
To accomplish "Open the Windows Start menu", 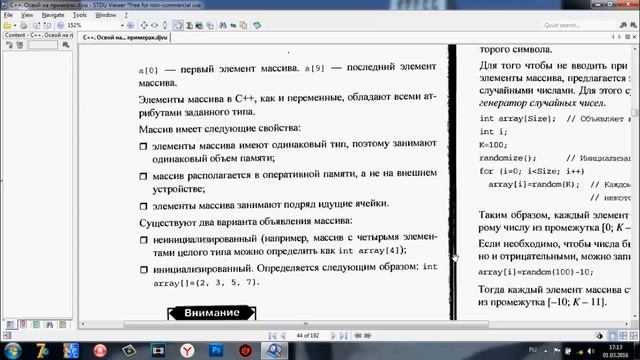I will [12, 351].
